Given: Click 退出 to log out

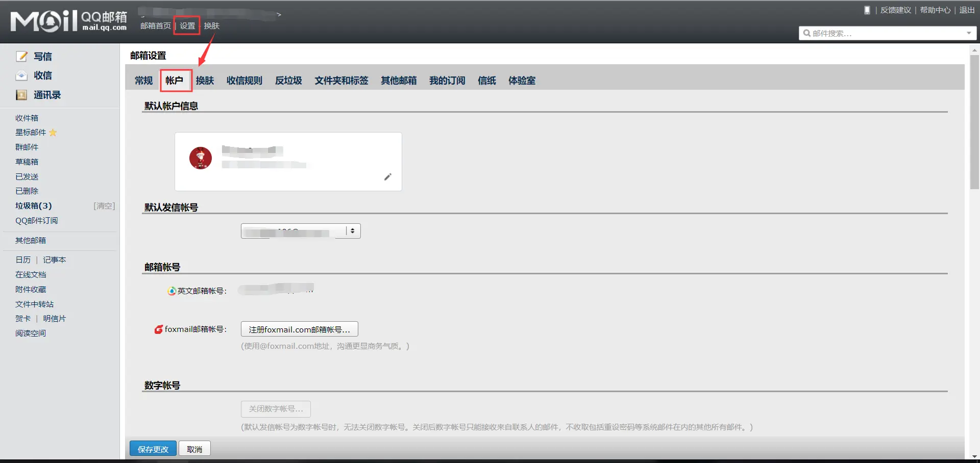Looking at the screenshot, I should (x=967, y=10).
